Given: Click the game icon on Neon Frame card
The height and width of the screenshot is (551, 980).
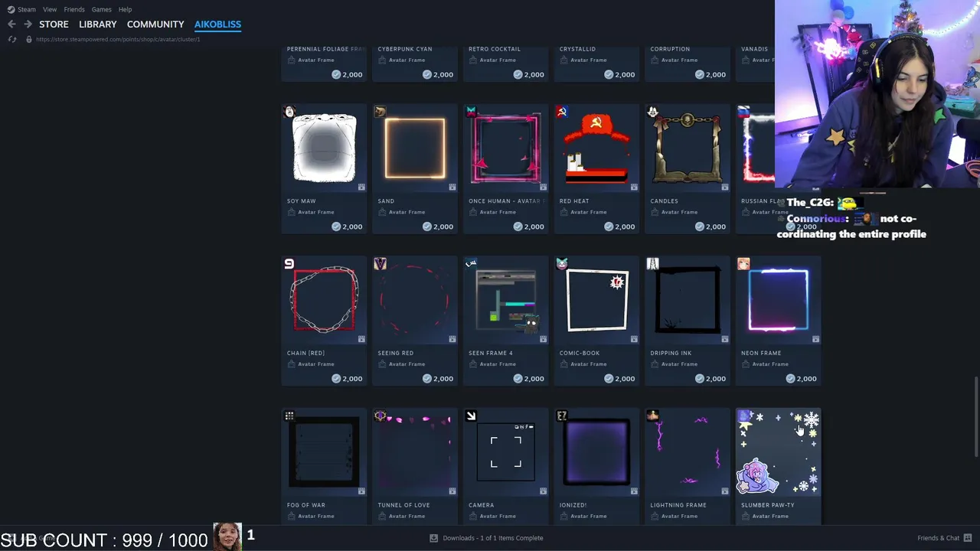Looking at the screenshot, I should [743, 264].
